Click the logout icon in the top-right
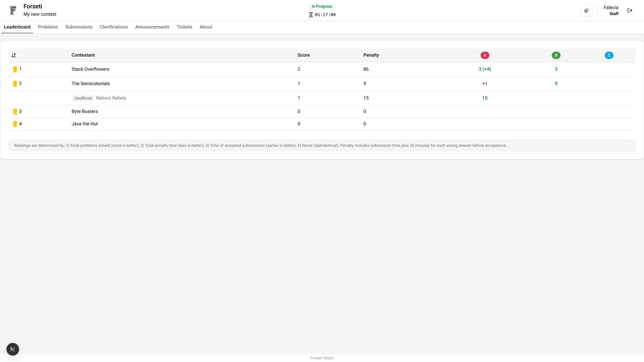Screen dimensions: 644x362 tap(630, 10)
